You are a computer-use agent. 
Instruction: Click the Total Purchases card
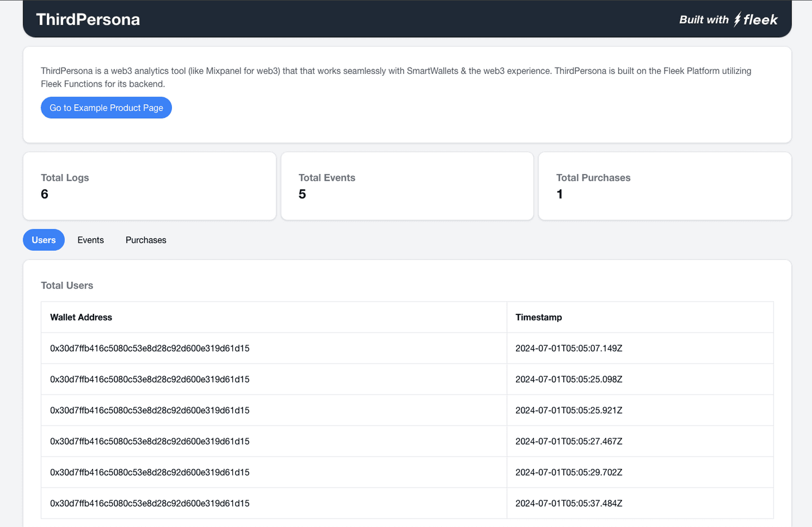[x=665, y=186]
